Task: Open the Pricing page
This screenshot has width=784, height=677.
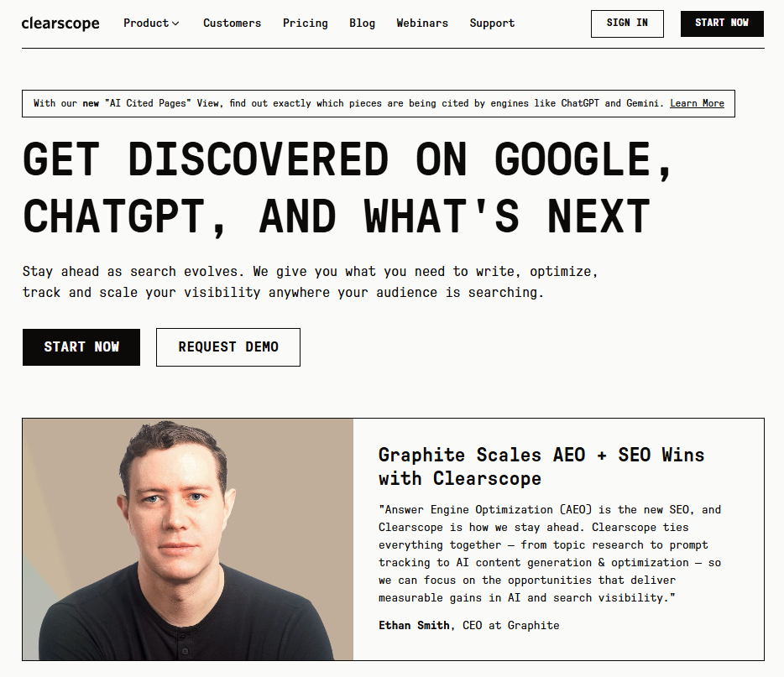Action: (x=305, y=23)
